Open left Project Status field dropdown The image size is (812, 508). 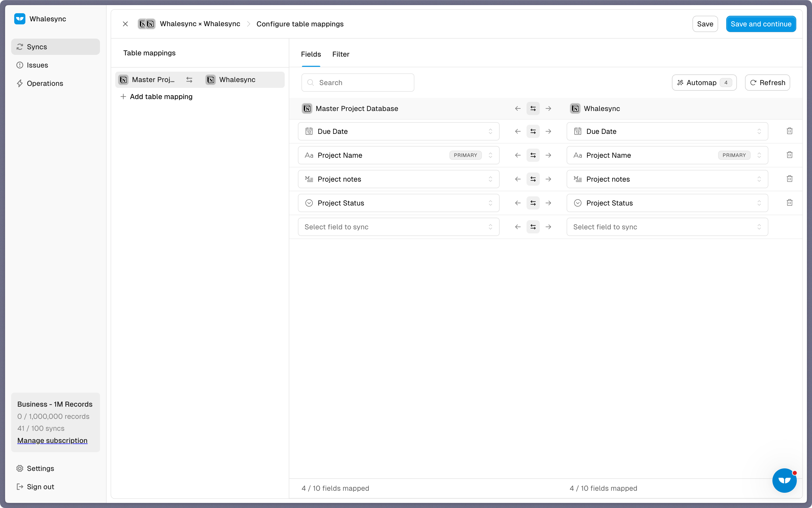(399, 203)
